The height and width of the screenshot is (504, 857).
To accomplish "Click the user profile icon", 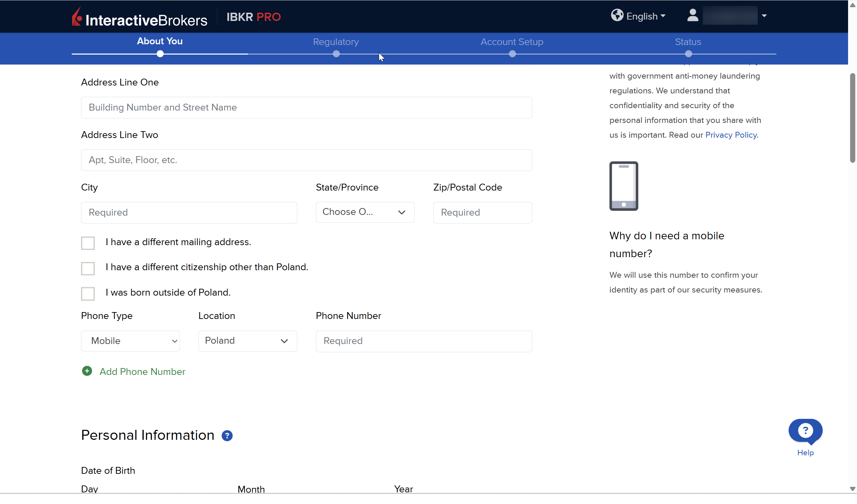I will coord(693,15).
